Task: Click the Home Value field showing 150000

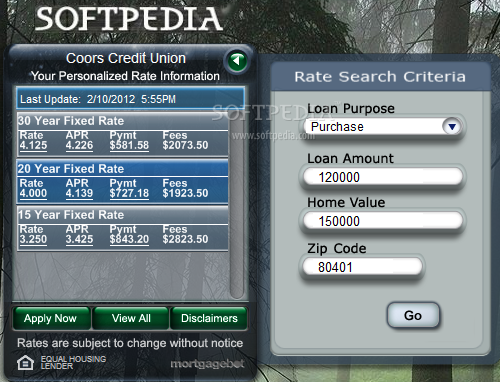Action: click(x=383, y=221)
